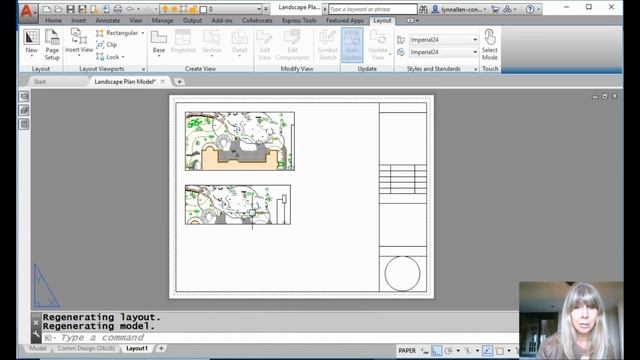The width and height of the screenshot is (640, 360).
Task: Click the customize wrench icon beside command line
Action: [36, 334]
